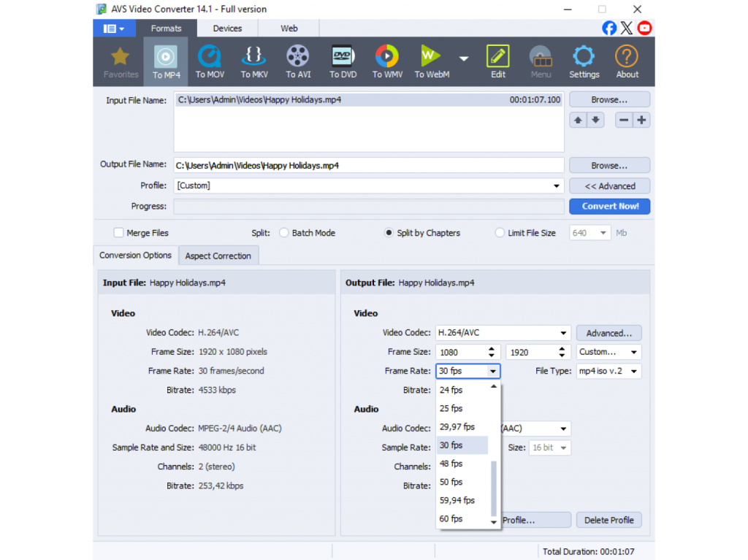Viewport: 748px width, 560px height.
Task: Open the Settings gear icon
Action: (584, 61)
